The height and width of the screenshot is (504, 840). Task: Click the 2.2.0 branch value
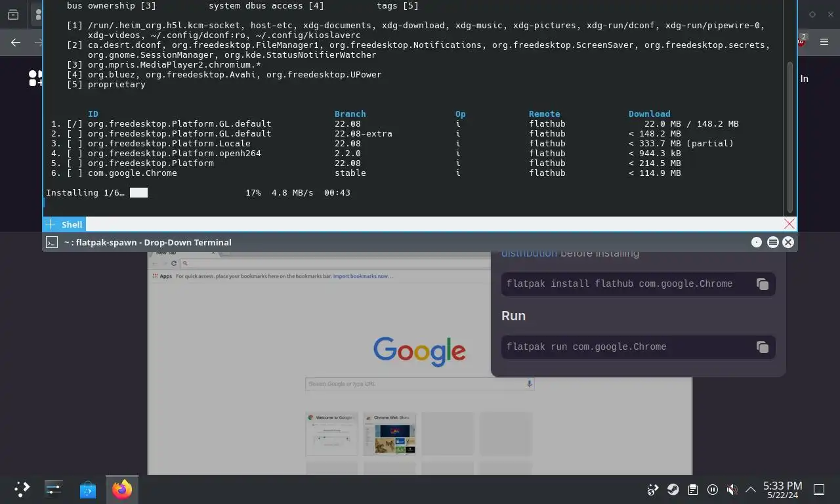(x=348, y=154)
